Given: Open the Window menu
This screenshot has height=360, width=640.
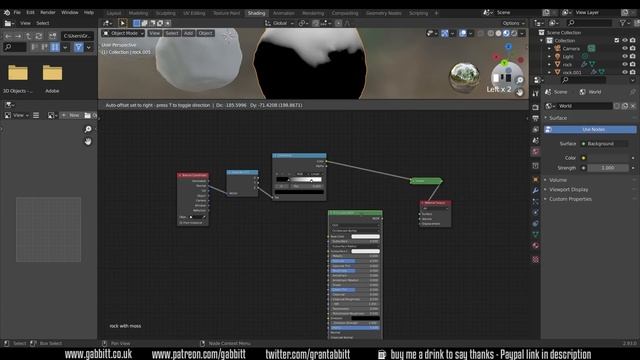Looking at the screenshot, I should point(69,13).
